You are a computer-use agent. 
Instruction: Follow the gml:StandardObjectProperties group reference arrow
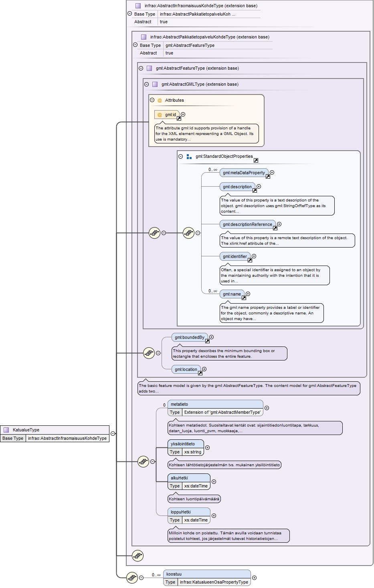pyautogui.click(x=256, y=160)
